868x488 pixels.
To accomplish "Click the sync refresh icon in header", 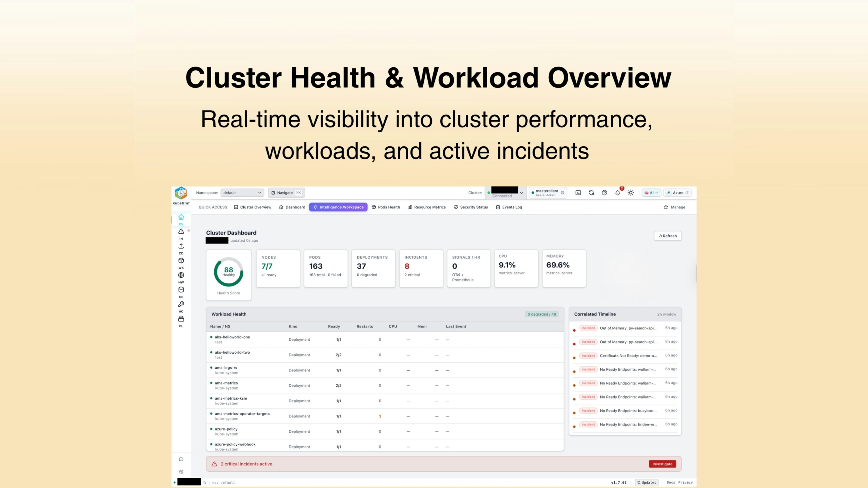I will point(591,193).
